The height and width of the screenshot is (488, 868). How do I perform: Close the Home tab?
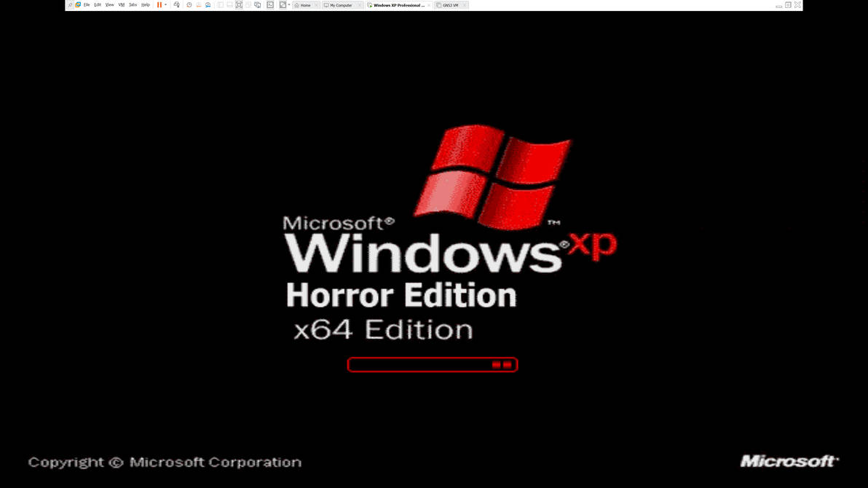[316, 5]
